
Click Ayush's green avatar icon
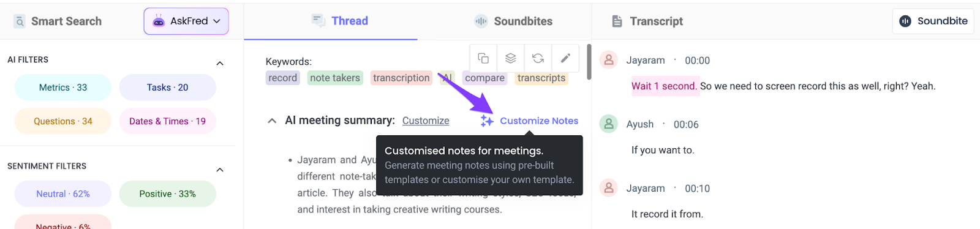coord(608,124)
